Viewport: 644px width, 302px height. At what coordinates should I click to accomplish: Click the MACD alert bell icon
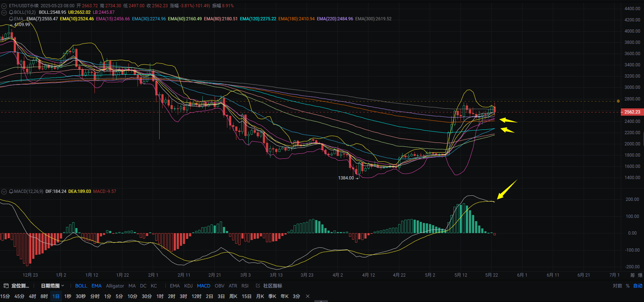pos(11,191)
